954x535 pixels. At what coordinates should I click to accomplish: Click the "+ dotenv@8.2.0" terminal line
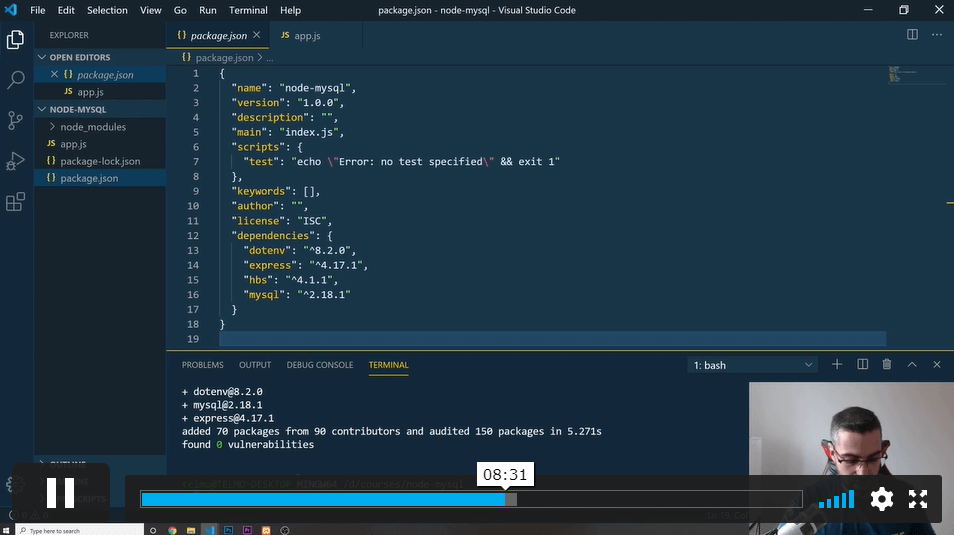tap(222, 392)
